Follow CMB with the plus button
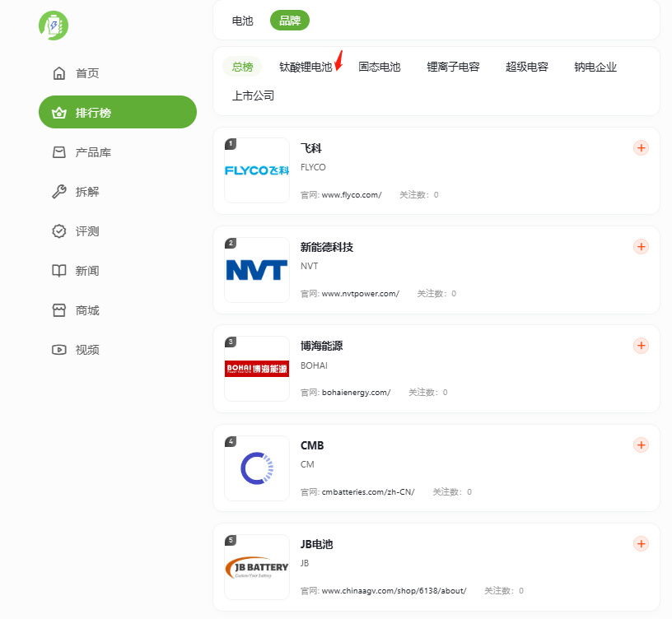Viewport: 672px width, 619px height. click(x=641, y=445)
